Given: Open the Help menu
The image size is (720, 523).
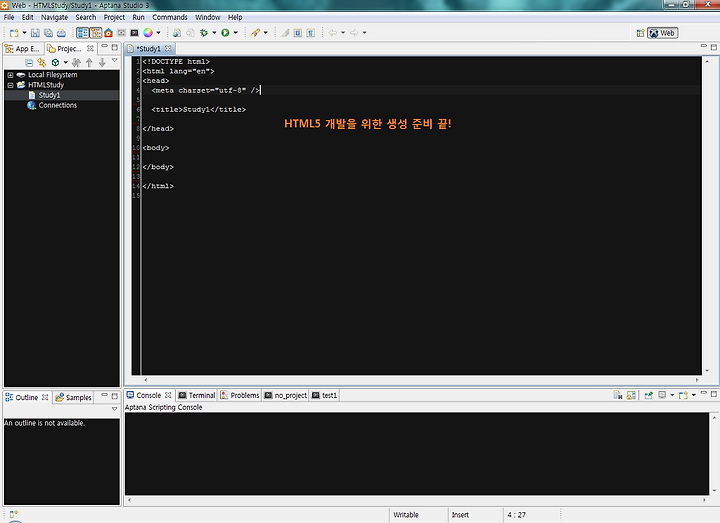Looking at the screenshot, I should 235,17.
